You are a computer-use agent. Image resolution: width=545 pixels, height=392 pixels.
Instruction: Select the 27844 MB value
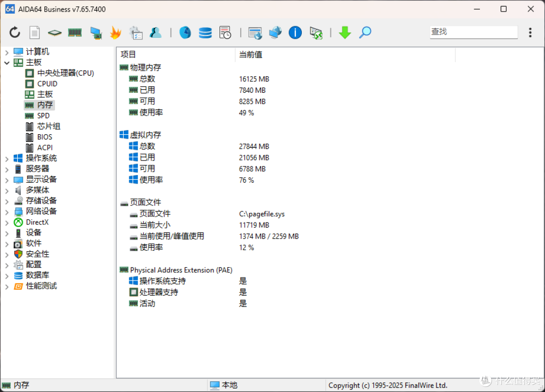[x=254, y=147]
